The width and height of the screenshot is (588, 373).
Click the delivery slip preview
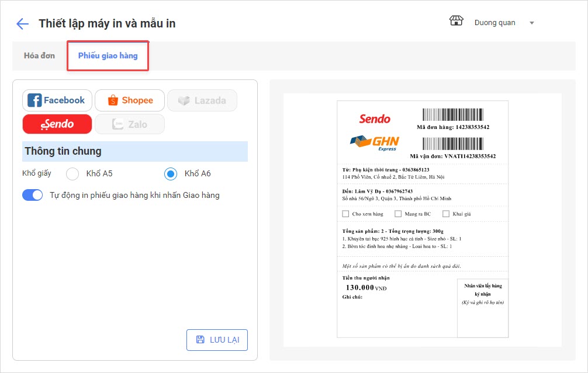pos(422,219)
